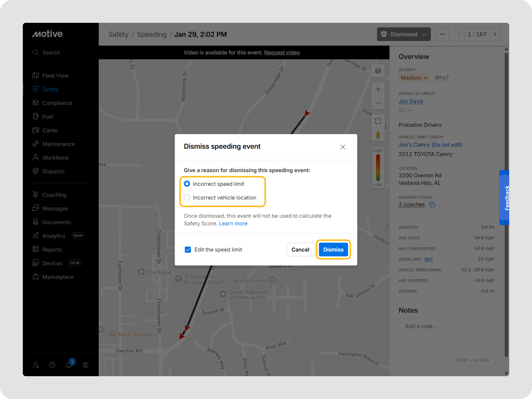Click the help question mark icon
The height and width of the screenshot is (399, 532).
52,365
